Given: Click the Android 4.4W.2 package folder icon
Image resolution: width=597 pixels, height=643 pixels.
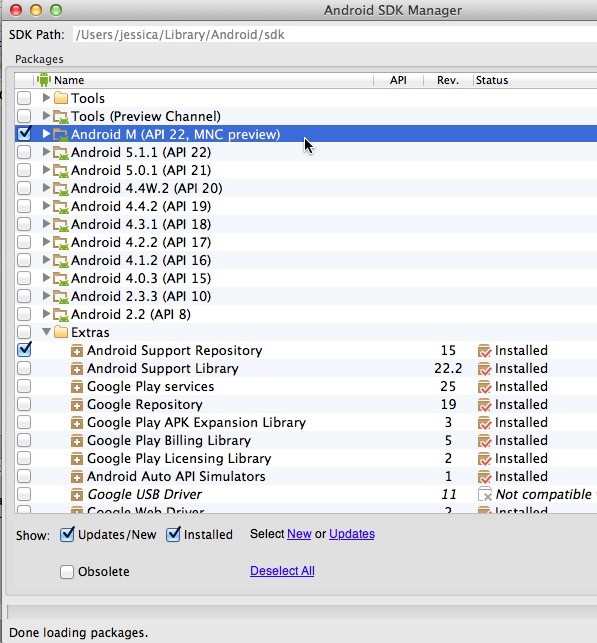Looking at the screenshot, I should tap(61, 189).
